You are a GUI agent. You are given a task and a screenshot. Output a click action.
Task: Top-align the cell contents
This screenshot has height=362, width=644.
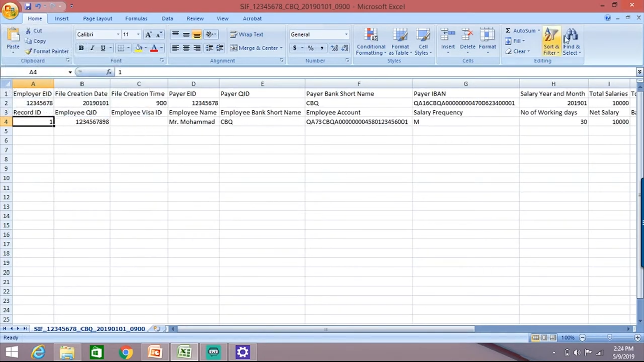tap(175, 34)
